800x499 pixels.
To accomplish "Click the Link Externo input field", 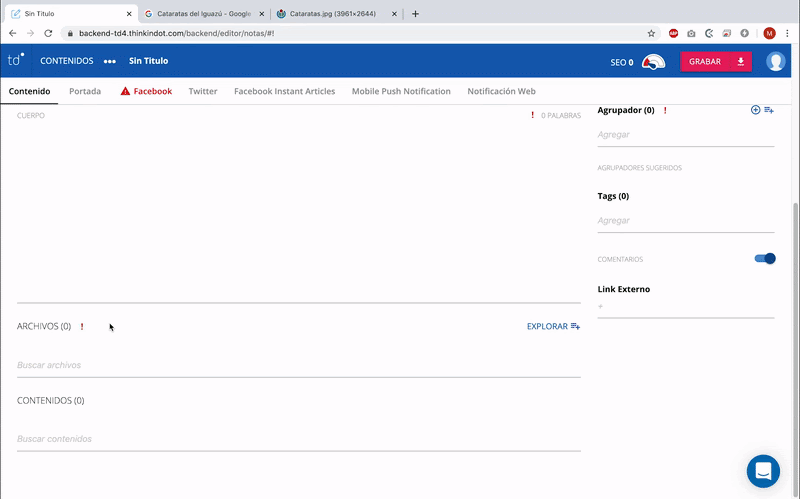I will pyautogui.click(x=685, y=307).
